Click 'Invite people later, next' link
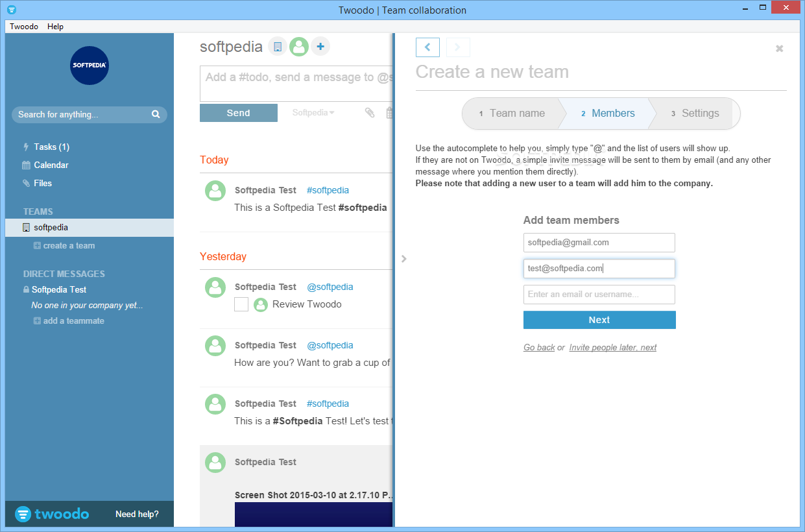The width and height of the screenshot is (805, 532). [x=613, y=348]
